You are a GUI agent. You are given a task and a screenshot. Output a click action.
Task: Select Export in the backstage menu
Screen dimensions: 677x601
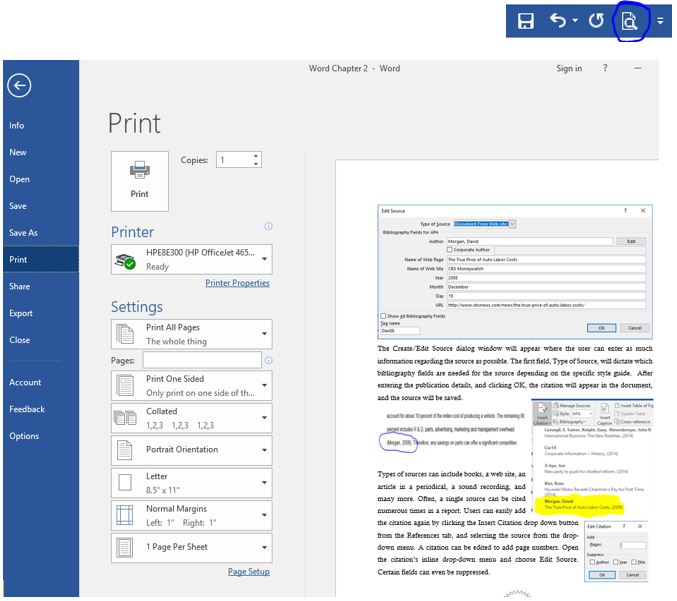(x=21, y=313)
